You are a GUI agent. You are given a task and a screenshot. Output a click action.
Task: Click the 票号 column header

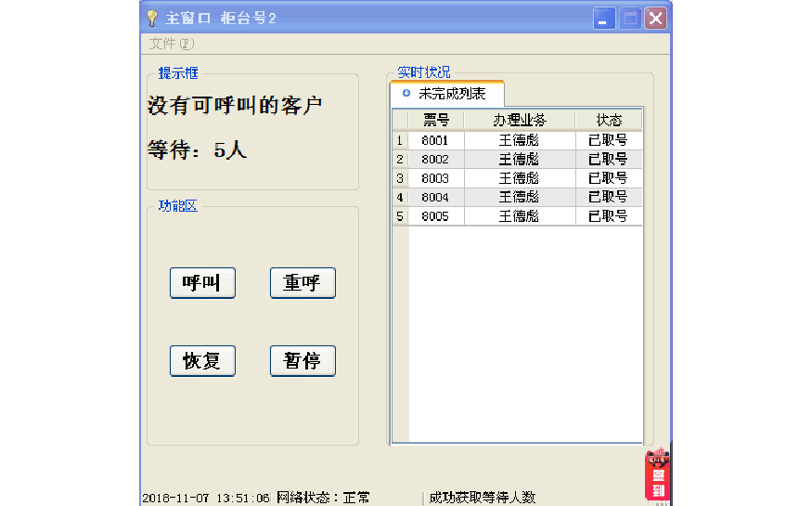pyautogui.click(x=436, y=120)
